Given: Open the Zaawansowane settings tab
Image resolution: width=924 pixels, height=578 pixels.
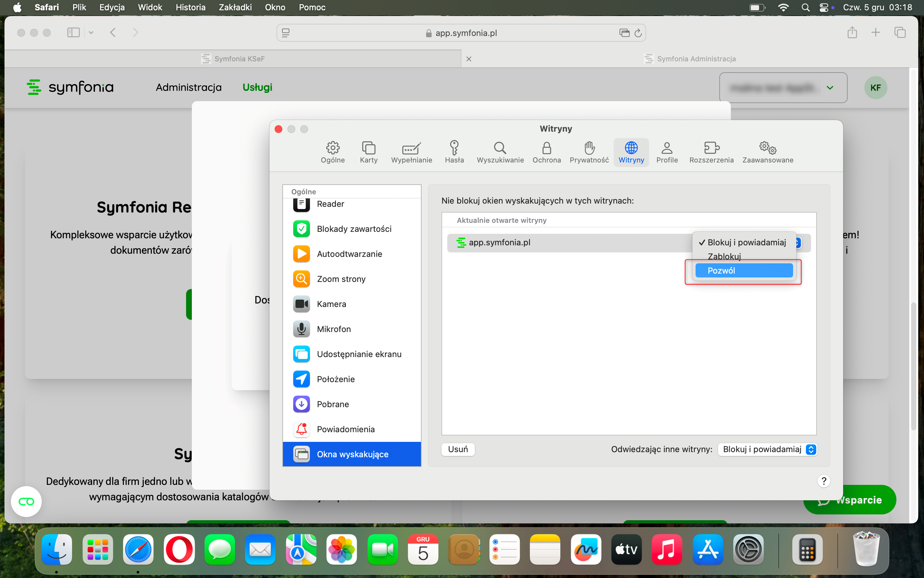Looking at the screenshot, I should click(767, 152).
